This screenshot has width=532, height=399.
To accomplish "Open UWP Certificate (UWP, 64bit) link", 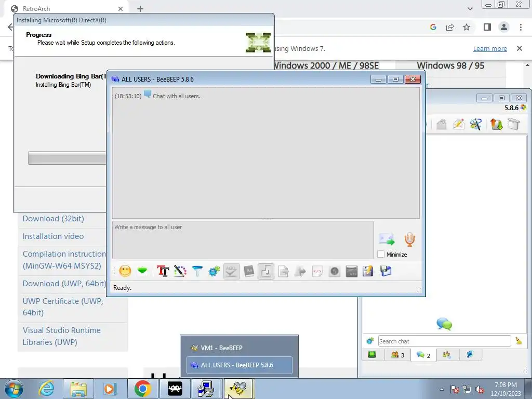I will [x=63, y=307].
